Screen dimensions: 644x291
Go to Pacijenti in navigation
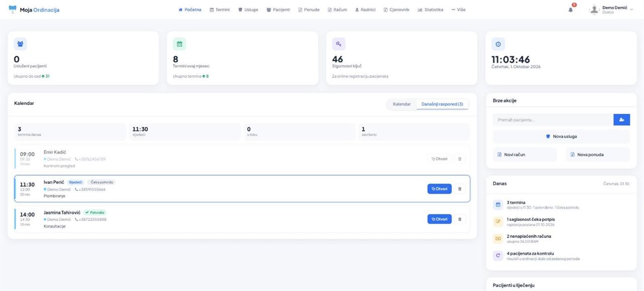[x=278, y=10]
